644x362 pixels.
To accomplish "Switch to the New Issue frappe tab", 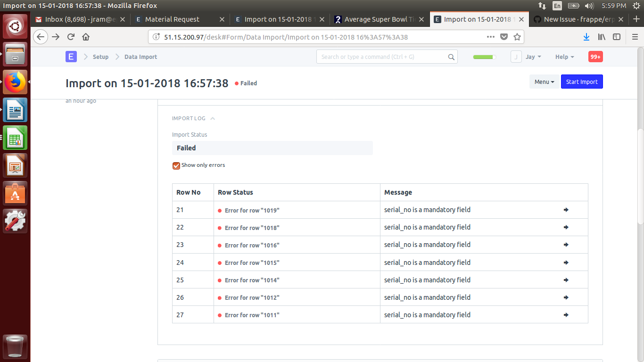I will [x=578, y=19].
